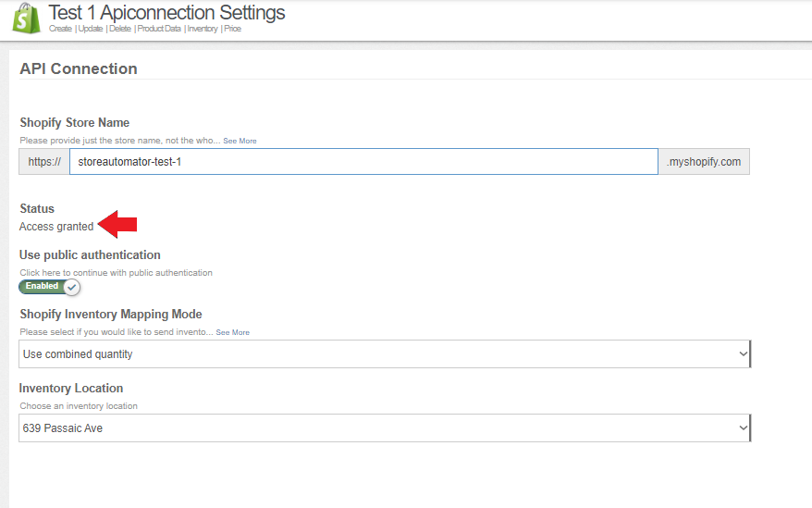Click 'Click here to continue with public authentication' text
812x508 pixels.
[x=116, y=273]
